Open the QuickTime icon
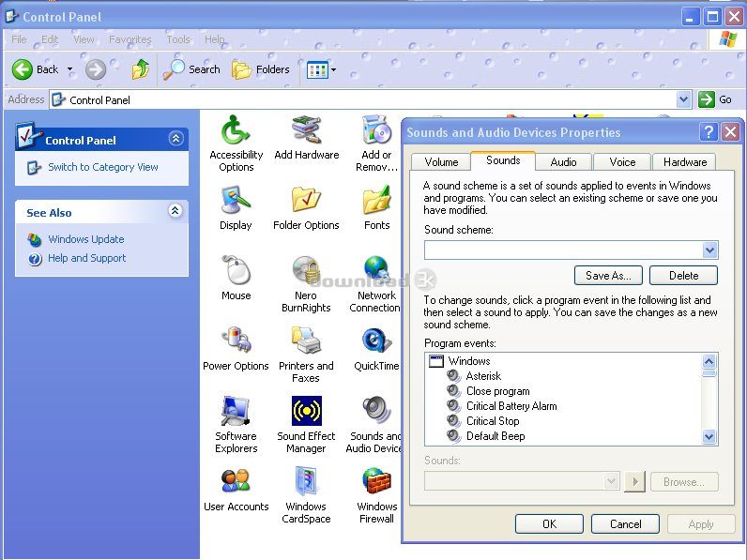Image resolution: width=747 pixels, height=560 pixels. pos(376,349)
